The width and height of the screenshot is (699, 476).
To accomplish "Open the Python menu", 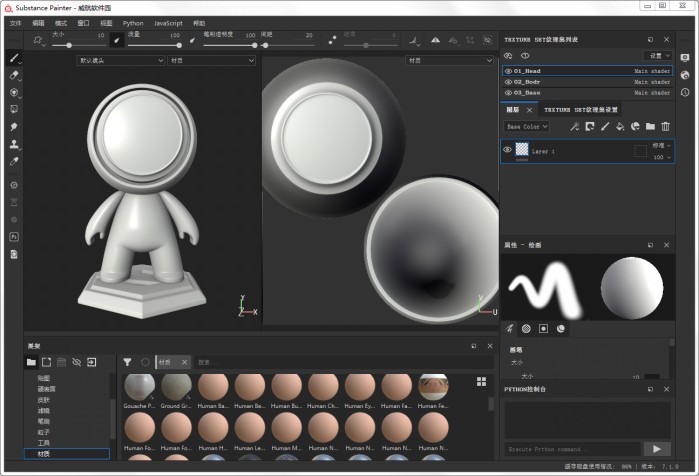I will [133, 23].
